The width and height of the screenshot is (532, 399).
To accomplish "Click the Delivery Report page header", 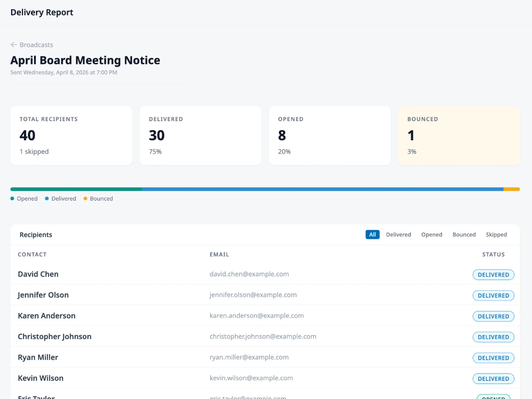I will coord(42,12).
